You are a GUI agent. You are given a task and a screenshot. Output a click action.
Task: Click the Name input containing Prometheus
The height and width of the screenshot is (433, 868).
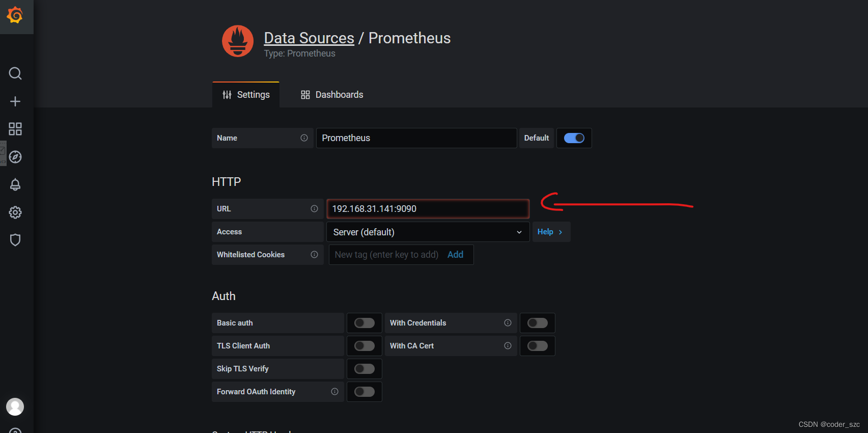416,138
